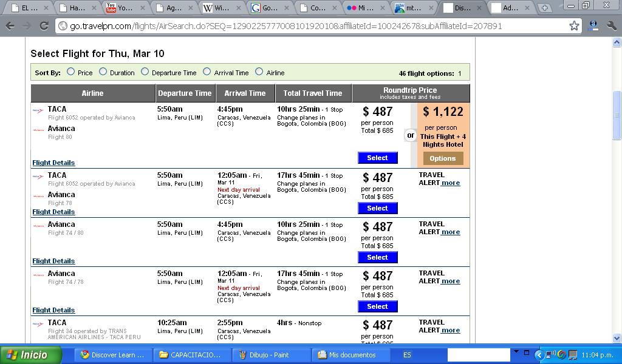Select the Duration sort radio button
This screenshot has width=622, height=364.
pyautogui.click(x=103, y=72)
